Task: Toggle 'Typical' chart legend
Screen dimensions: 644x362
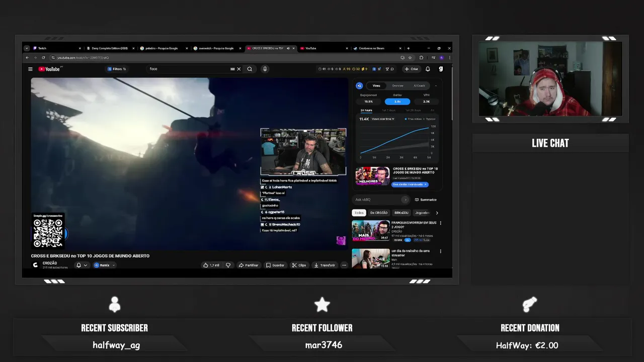Action: tap(429, 119)
